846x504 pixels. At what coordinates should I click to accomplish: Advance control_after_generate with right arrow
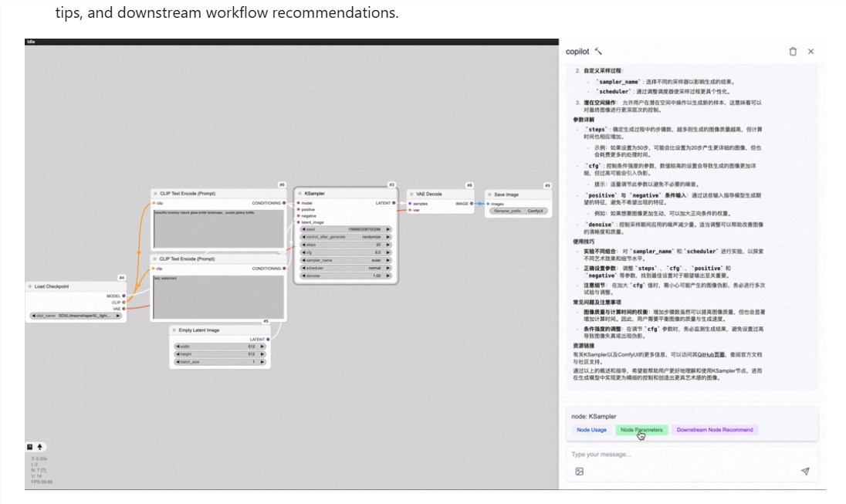click(388, 237)
